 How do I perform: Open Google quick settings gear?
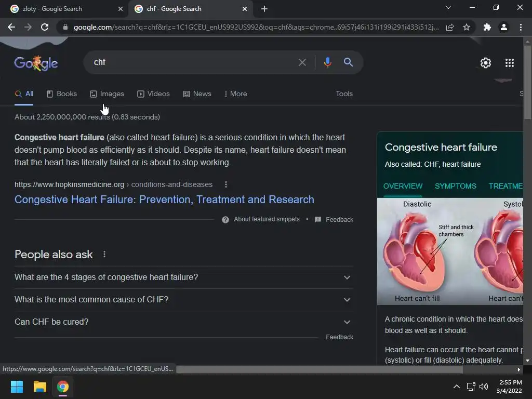(x=486, y=63)
